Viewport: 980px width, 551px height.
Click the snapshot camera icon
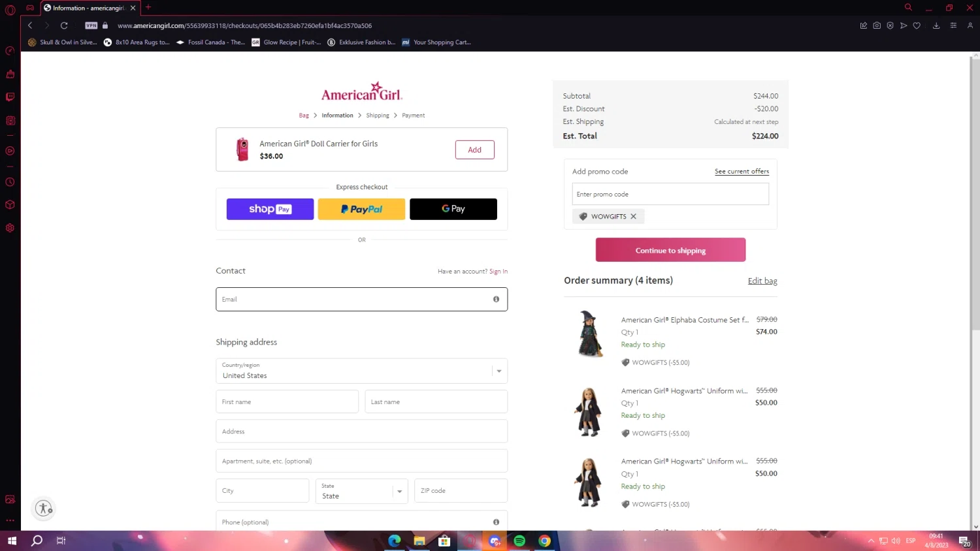pyautogui.click(x=877, y=25)
